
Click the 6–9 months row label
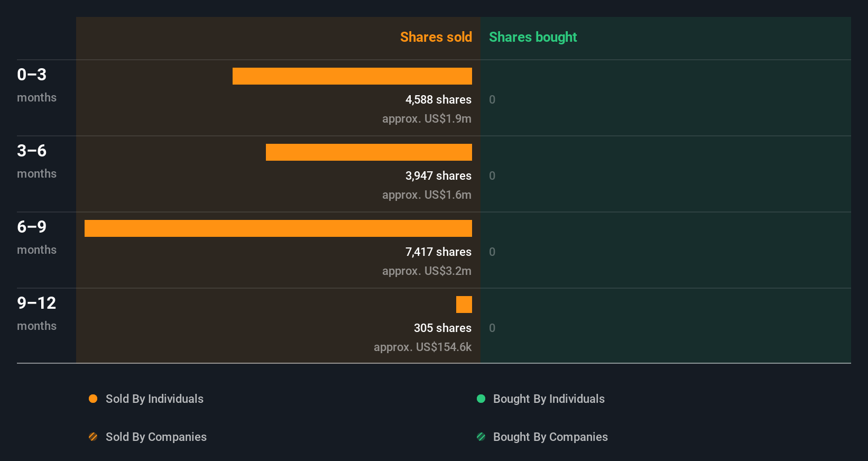click(36, 237)
